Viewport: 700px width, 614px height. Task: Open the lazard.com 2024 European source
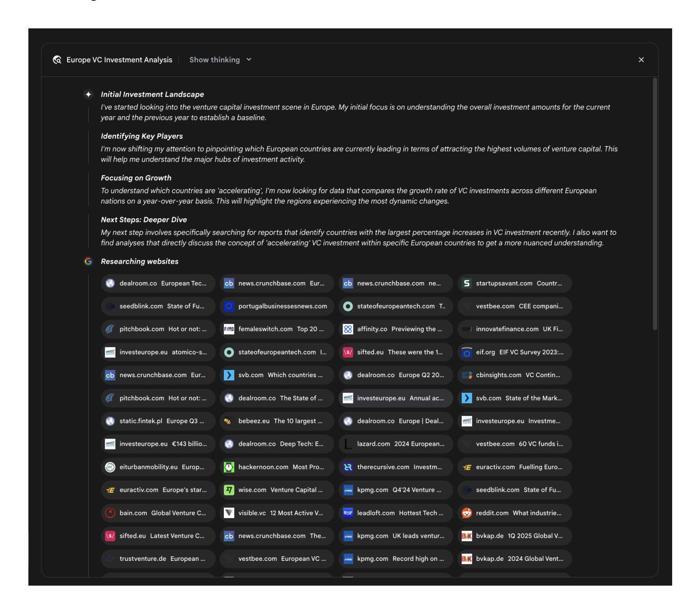(x=396, y=444)
